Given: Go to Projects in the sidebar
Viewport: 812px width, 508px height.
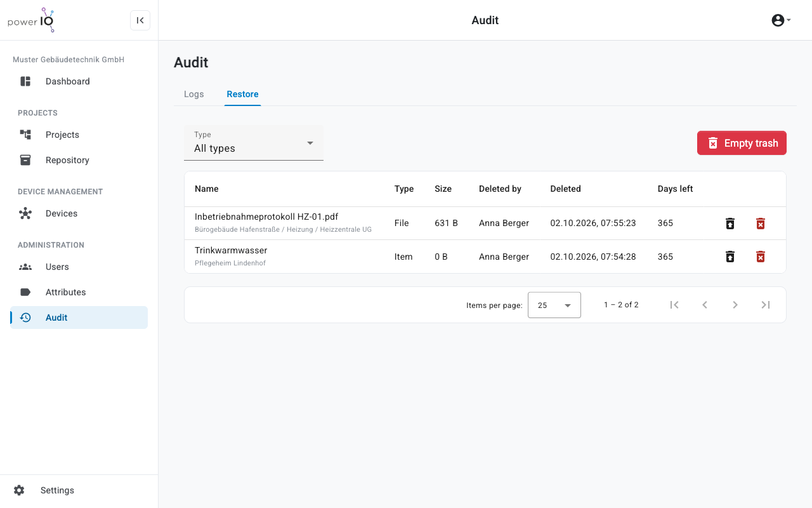Looking at the screenshot, I should click(x=79, y=135).
